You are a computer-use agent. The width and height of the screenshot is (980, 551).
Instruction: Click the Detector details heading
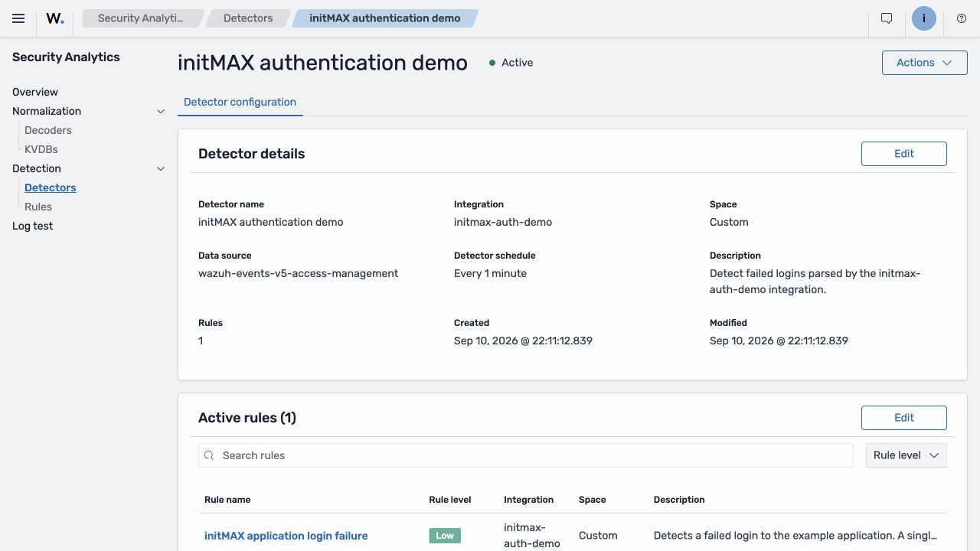(251, 154)
